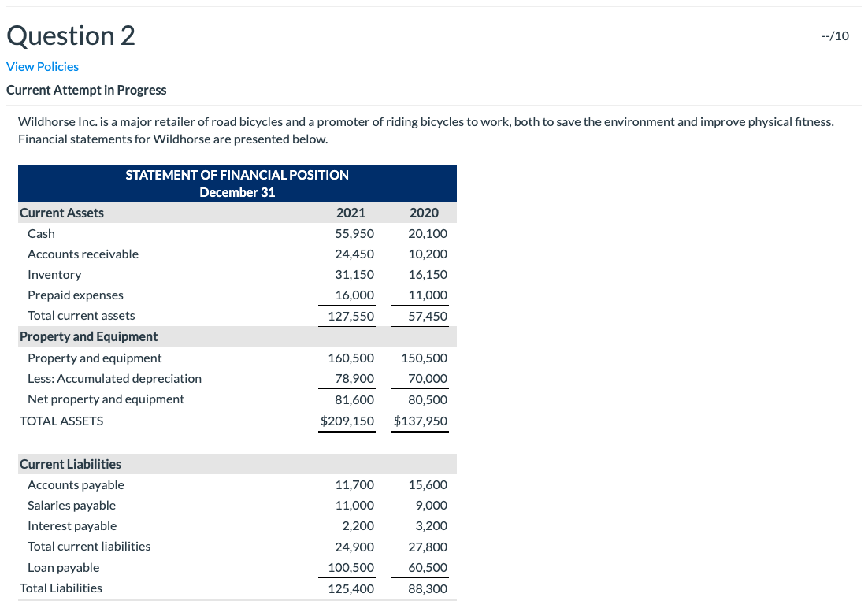Click the 2020 column header
868x601 pixels.
click(425, 213)
